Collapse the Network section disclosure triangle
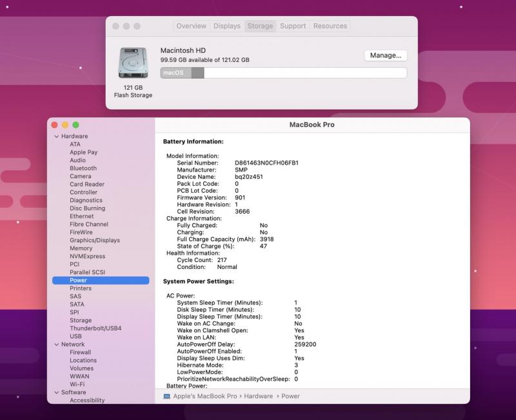The height and width of the screenshot is (420, 516). (x=56, y=345)
